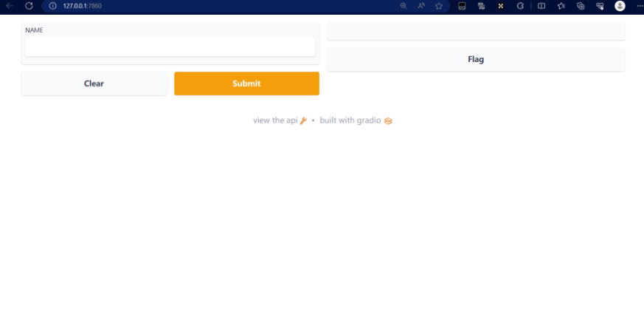The image size is (644, 325).
Task: Click the 127.0.0.1:7860 address bar URL
Action: coord(82,6)
